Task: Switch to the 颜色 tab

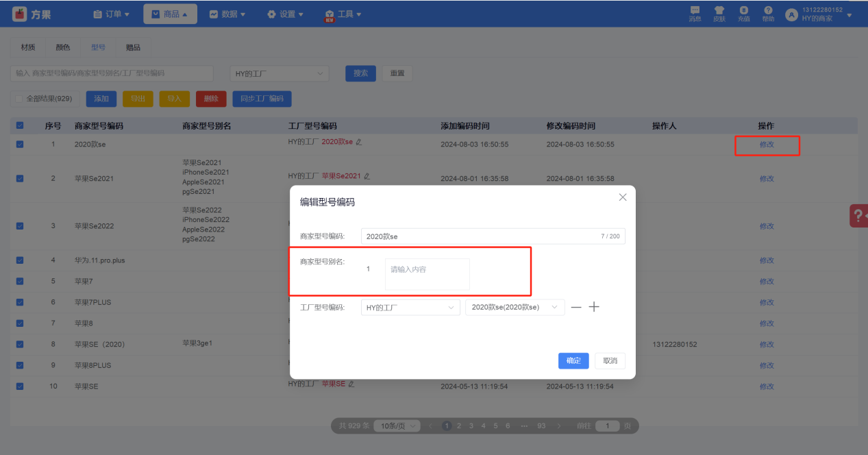Action: [x=63, y=47]
